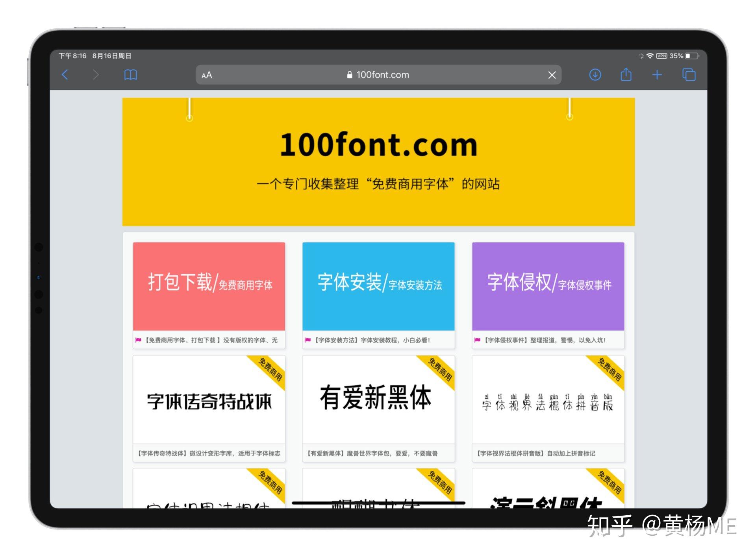756x557 pixels.
Task: Click the 一个专门收集整理“免费商用字体”的网站 subtitle
Action: tap(378, 184)
